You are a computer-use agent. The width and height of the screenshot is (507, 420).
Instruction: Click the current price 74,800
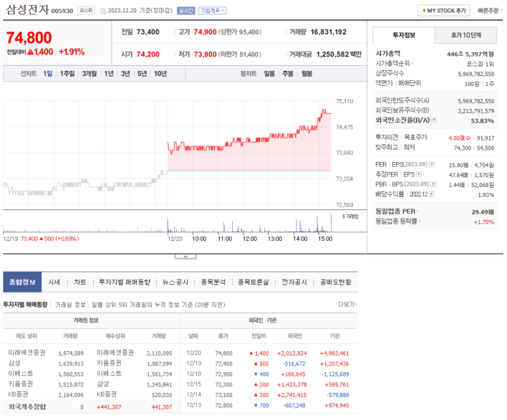[x=29, y=37]
